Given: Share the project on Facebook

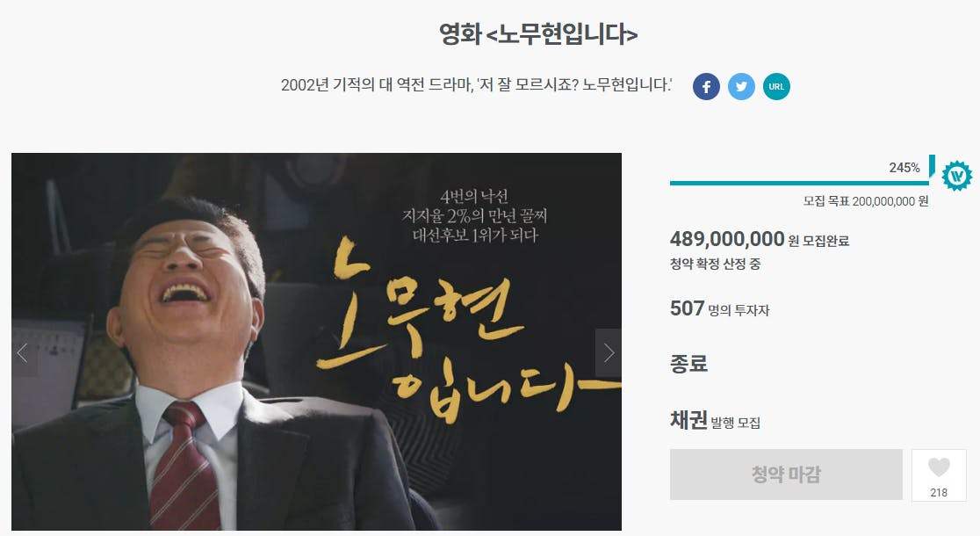Looking at the screenshot, I should 706,86.
